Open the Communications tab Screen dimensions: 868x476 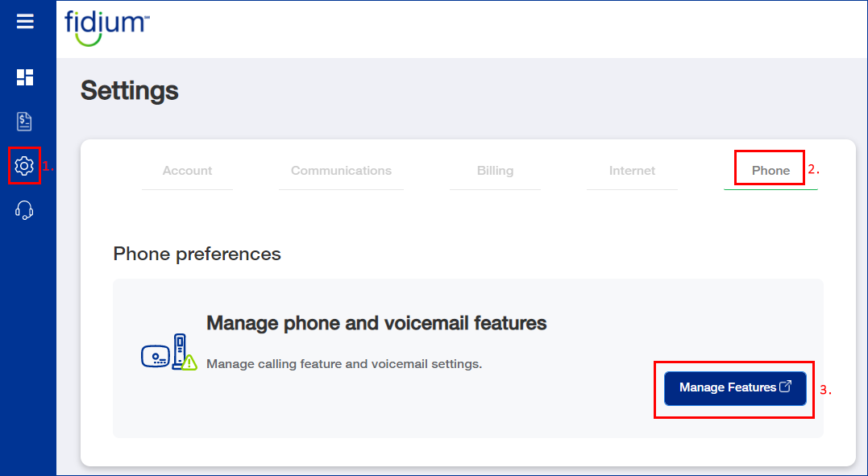(341, 170)
